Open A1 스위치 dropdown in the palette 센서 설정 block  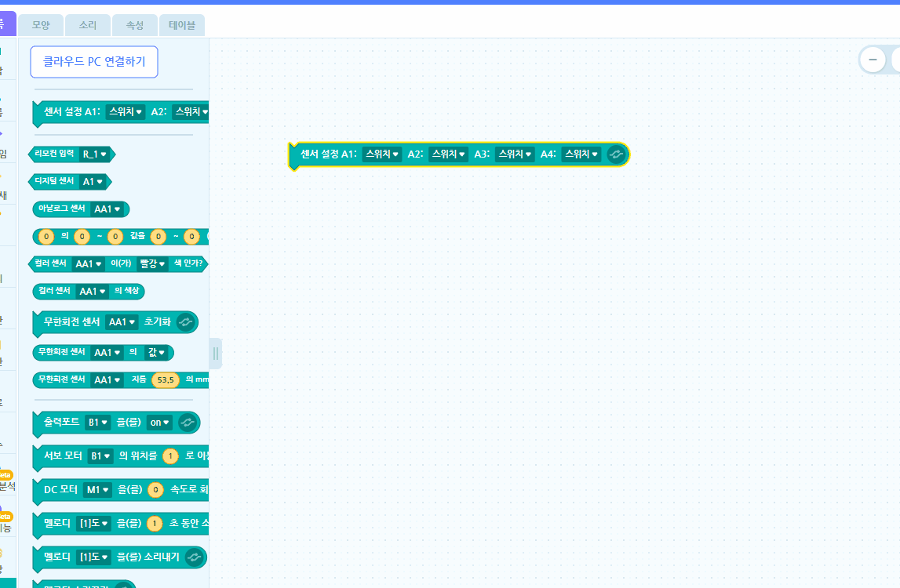pyautogui.click(x=125, y=112)
